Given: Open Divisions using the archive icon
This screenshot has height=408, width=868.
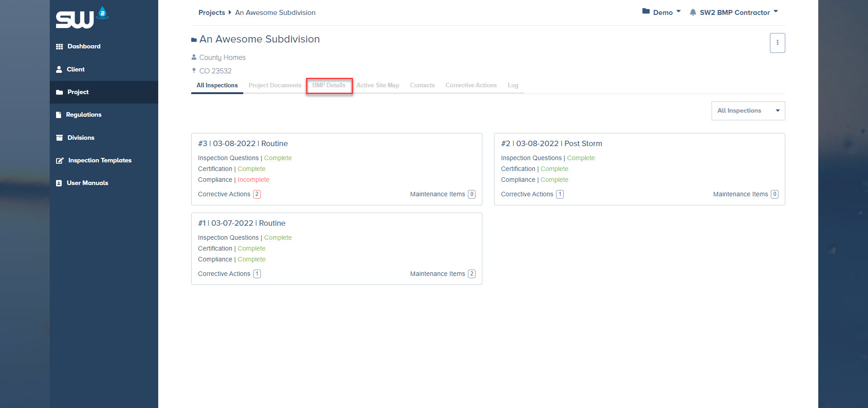Looking at the screenshot, I should pos(59,138).
